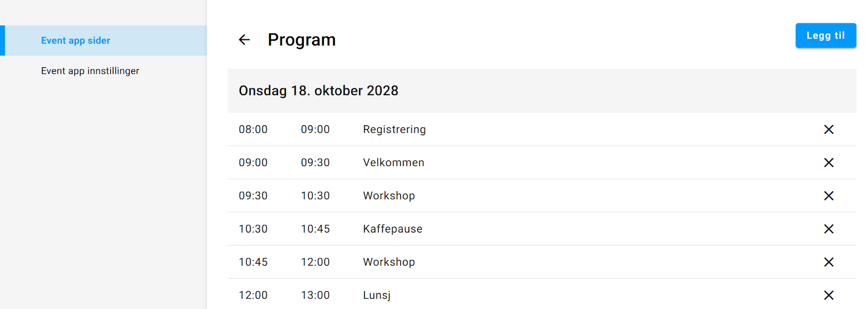868x309 pixels.
Task: Edit the 09:30 end time of Velkommen
Action: [x=315, y=163]
